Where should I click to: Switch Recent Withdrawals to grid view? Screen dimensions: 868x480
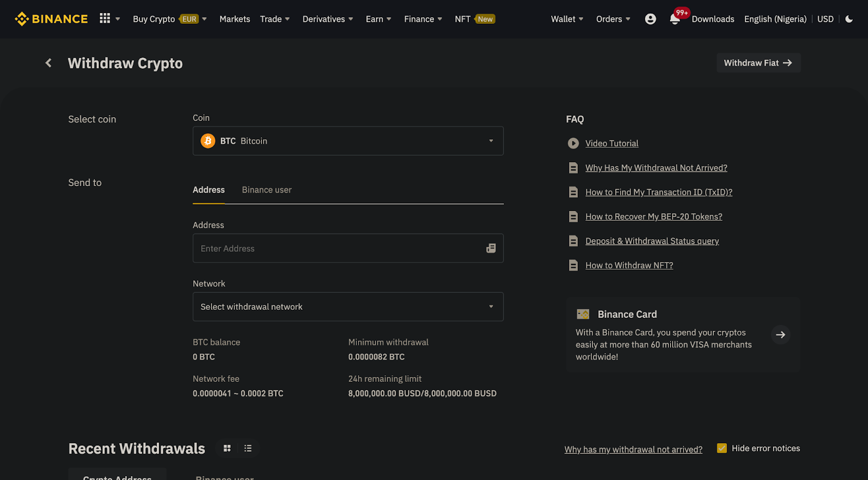(x=227, y=449)
